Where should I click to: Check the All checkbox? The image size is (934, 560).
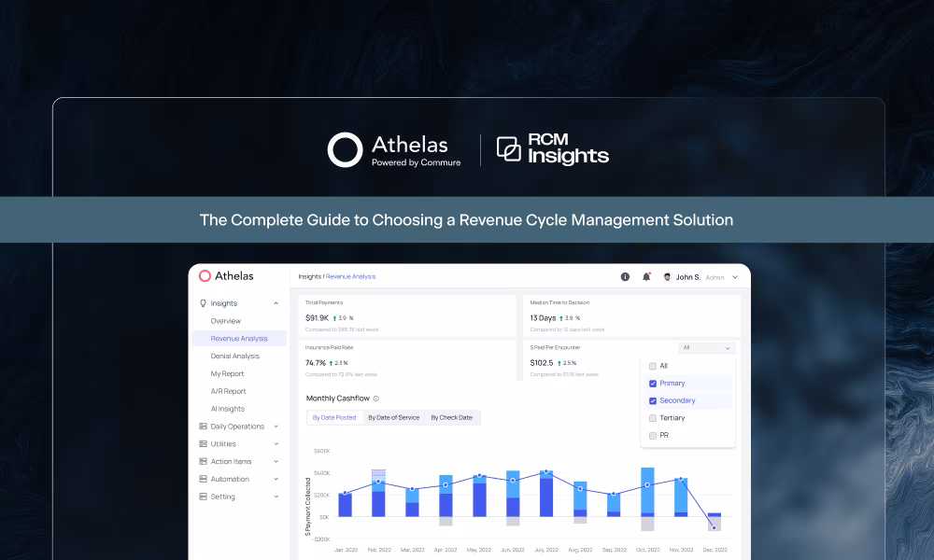[653, 367]
